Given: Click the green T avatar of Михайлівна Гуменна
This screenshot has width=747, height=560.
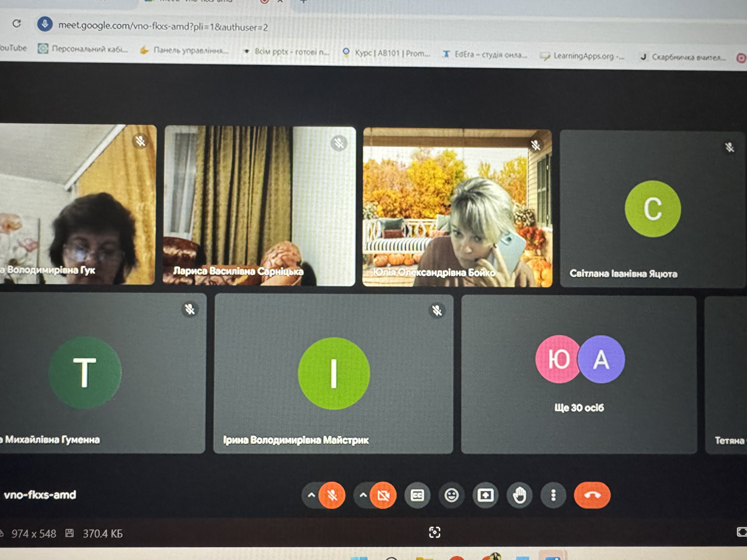Looking at the screenshot, I should 84,373.
